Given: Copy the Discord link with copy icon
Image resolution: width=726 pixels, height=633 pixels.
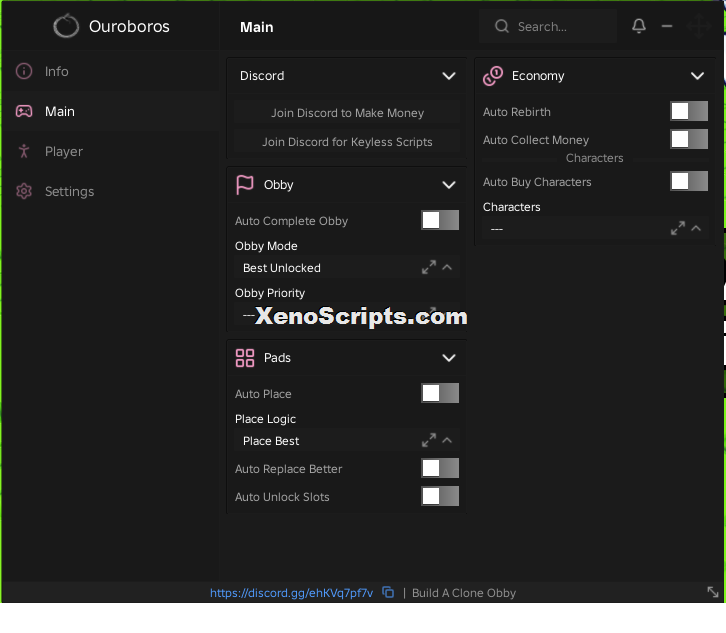Looking at the screenshot, I should 388,592.
